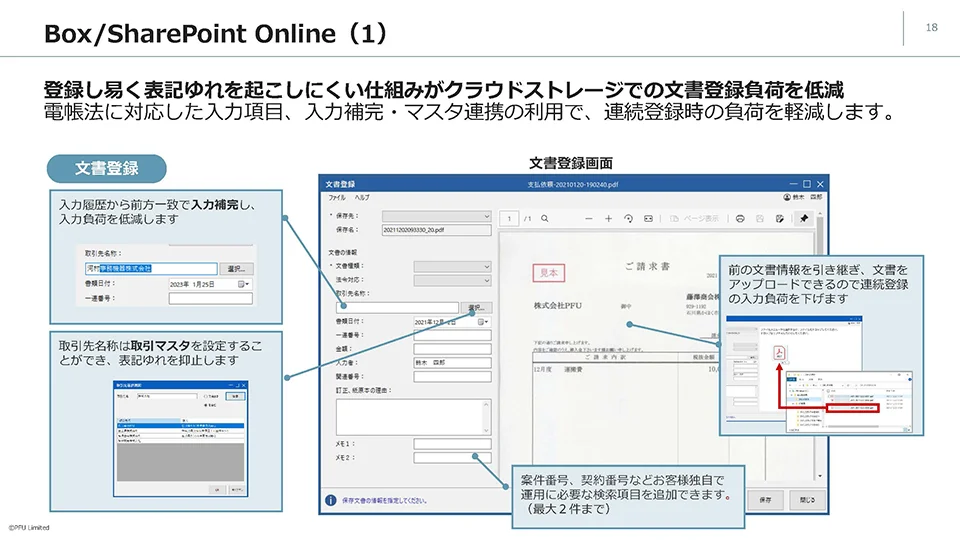Select the upper radio button in 取引先 selection dialog

click(x=206, y=396)
